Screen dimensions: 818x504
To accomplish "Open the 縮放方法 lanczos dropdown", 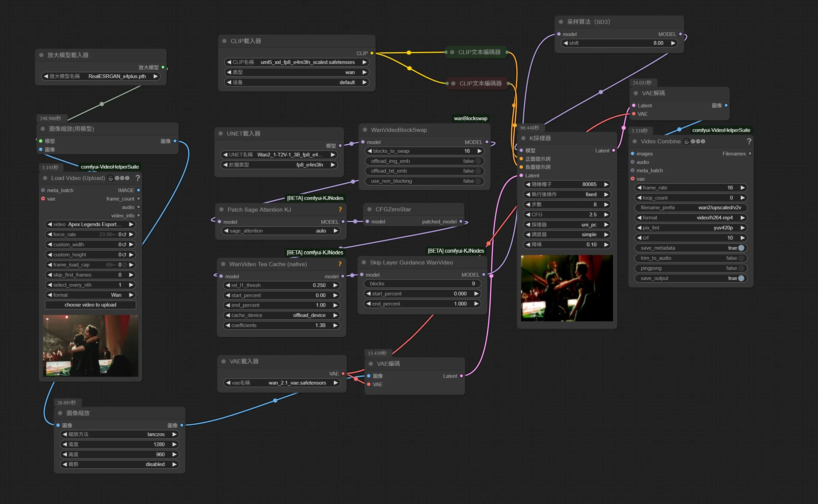I will click(120, 434).
